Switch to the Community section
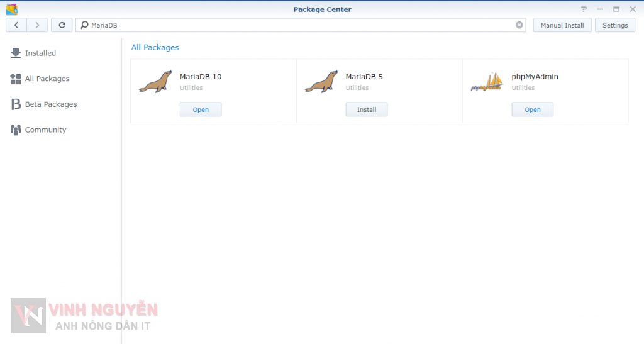Screen dimensions: 644x344 (x=45, y=130)
